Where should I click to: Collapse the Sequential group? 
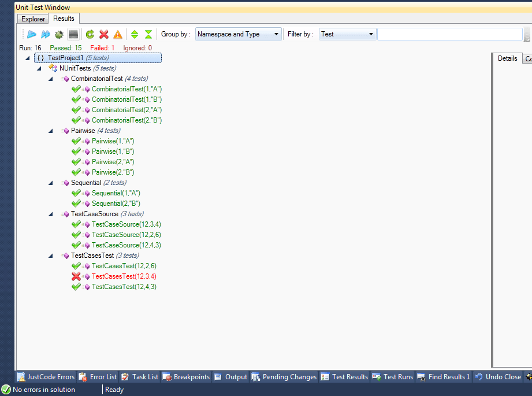point(51,183)
